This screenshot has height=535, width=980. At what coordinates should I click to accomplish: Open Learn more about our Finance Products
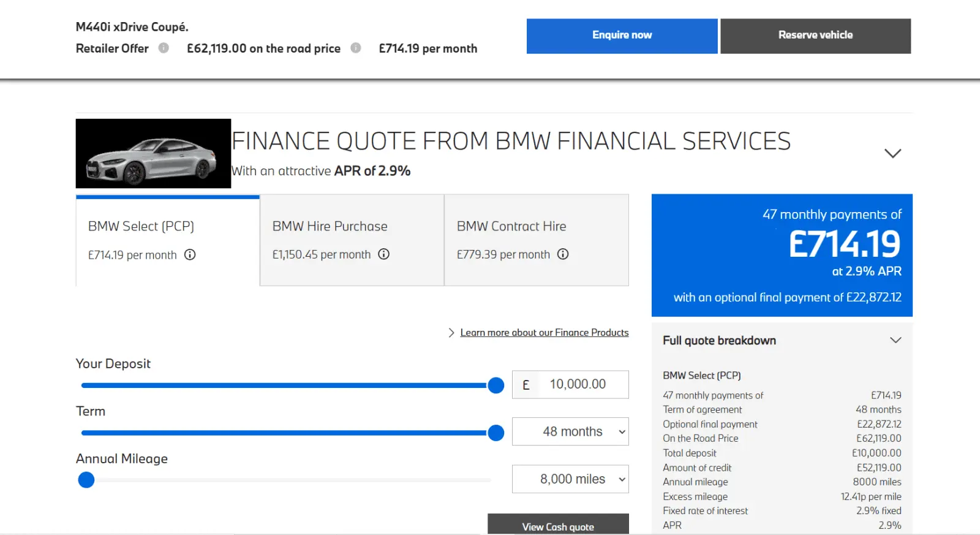click(x=544, y=333)
